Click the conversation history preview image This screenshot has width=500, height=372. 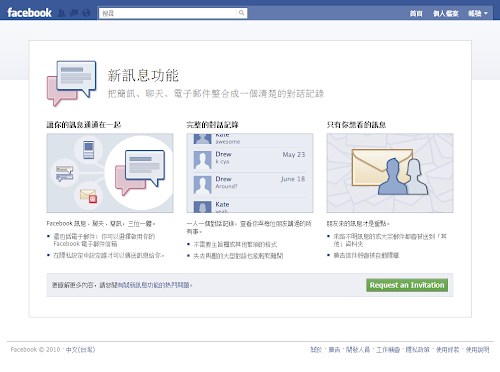pyautogui.click(x=250, y=173)
